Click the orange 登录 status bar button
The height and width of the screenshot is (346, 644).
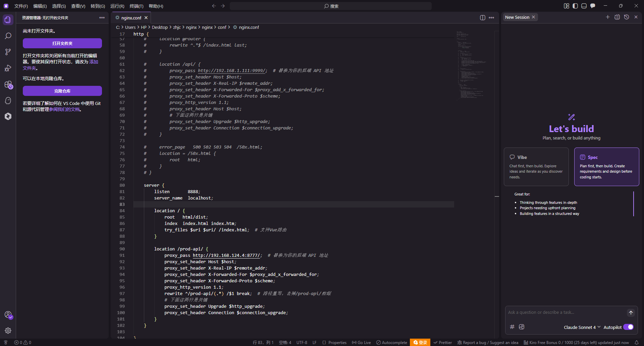pos(420,343)
